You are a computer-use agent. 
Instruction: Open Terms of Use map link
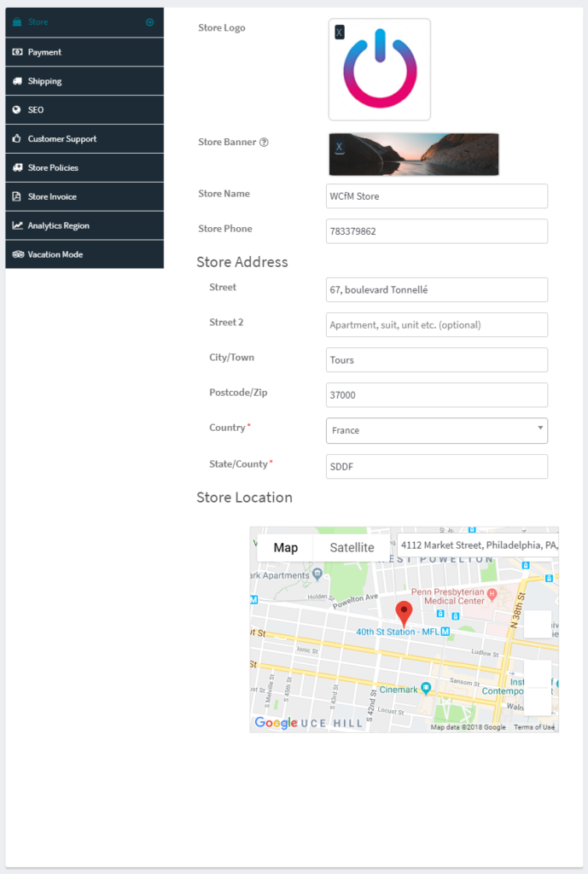534,727
